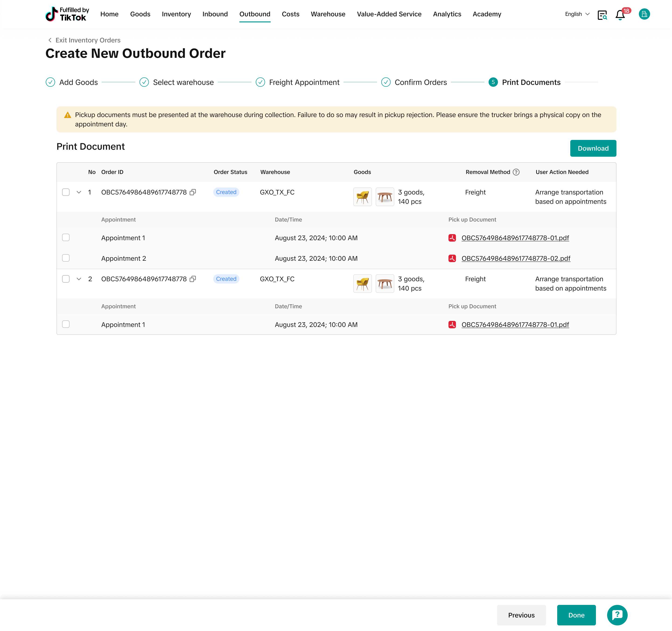The width and height of the screenshot is (672, 631).
Task: Check the Appointment 2 checkbox
Action: (x=66, y=258)
